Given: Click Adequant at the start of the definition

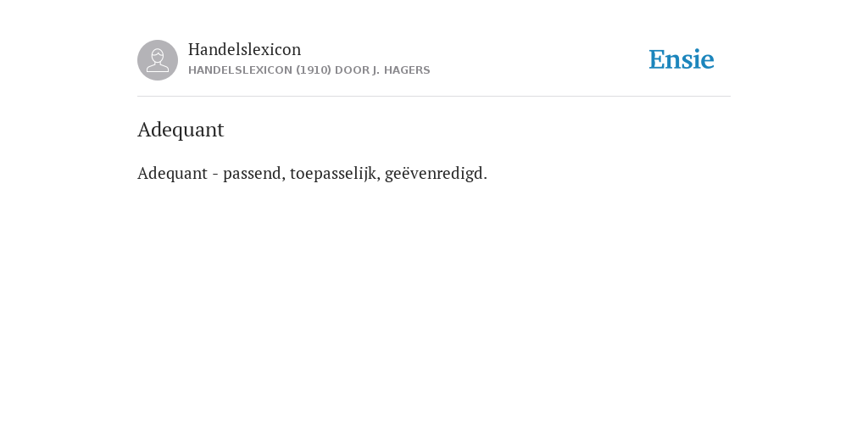Looking at the screenshot, I should tap(172, 173).
